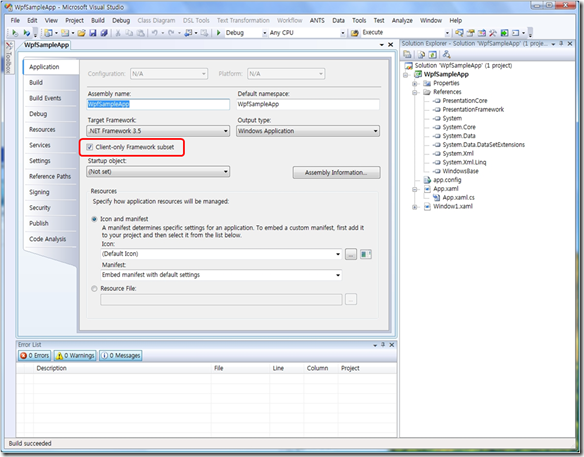Toggle the 0 Messages filter button
The height and width of the screenshot is (457, 584).
click(121, 356)
